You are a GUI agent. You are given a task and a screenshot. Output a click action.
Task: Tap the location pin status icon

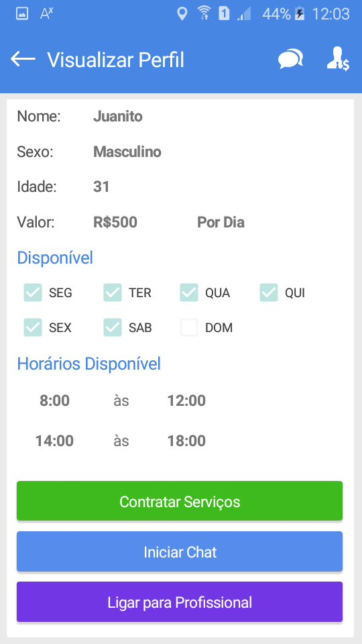[182, 13]
